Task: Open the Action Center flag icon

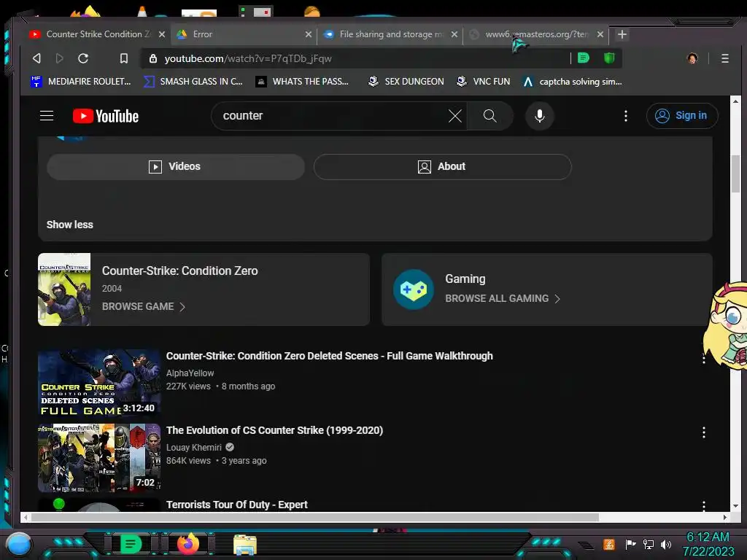Action: (x=630, y=544)
